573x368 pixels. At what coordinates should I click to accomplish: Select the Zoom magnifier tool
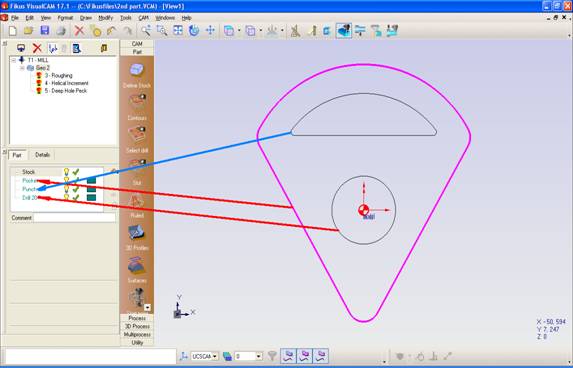(x=146, y=31)
